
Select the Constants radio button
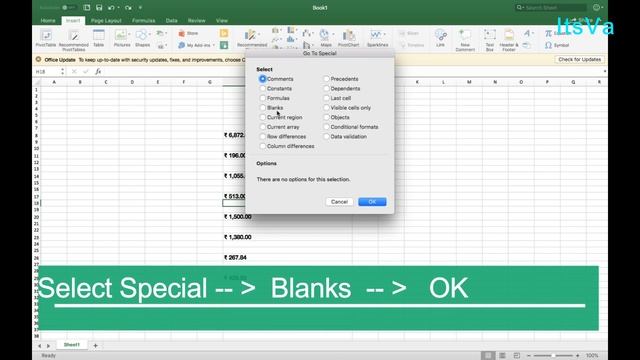point(262,89)
